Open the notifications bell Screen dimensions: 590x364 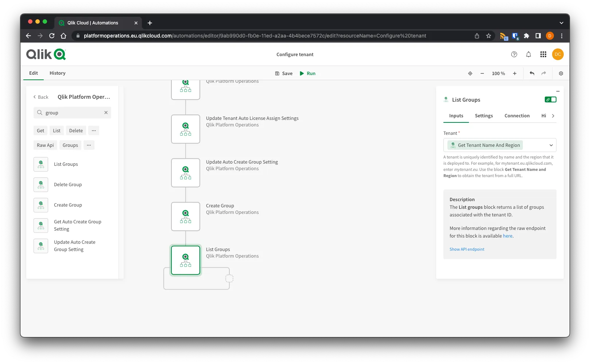tap(528, 54)
